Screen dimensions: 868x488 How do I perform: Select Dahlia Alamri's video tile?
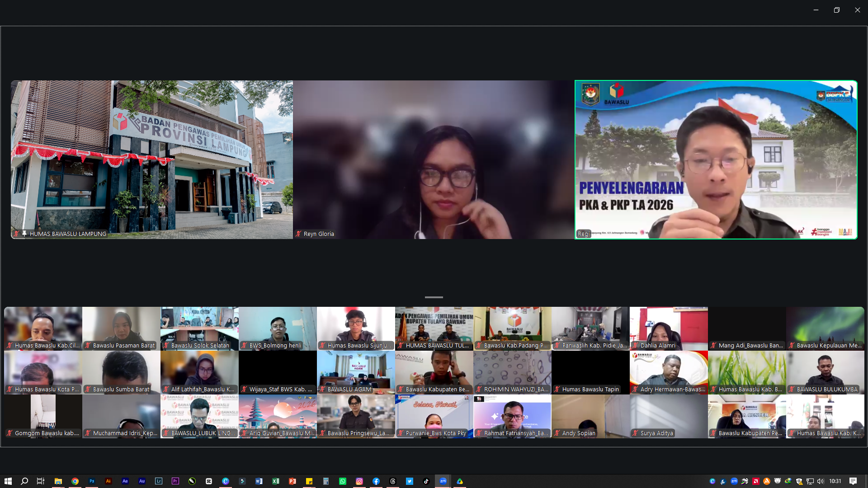pos(669,328)
